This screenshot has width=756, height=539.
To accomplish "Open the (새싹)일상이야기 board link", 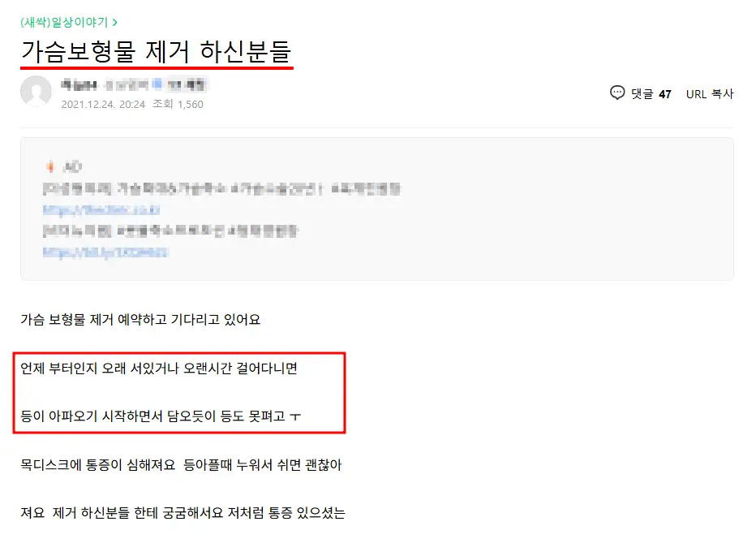I will point(64,22).
